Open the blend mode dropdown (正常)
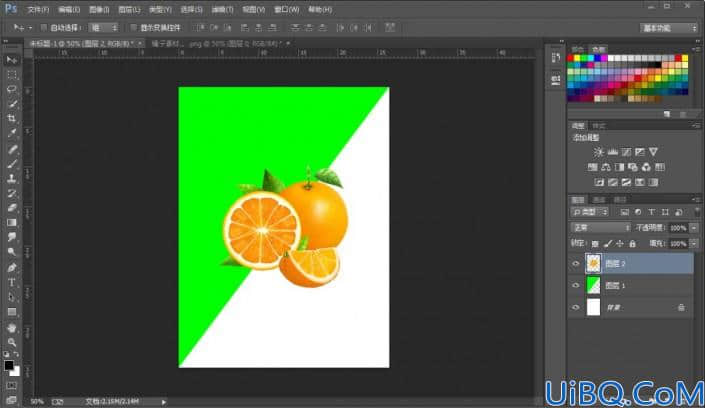This screenshot has height=408, width=705. (x=601, y=228)
